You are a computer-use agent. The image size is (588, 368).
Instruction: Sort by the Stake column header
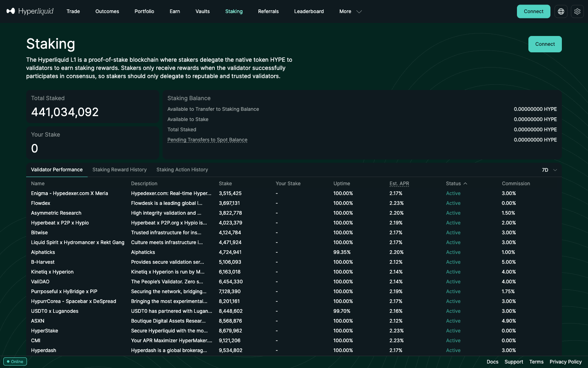coord(225,184)
